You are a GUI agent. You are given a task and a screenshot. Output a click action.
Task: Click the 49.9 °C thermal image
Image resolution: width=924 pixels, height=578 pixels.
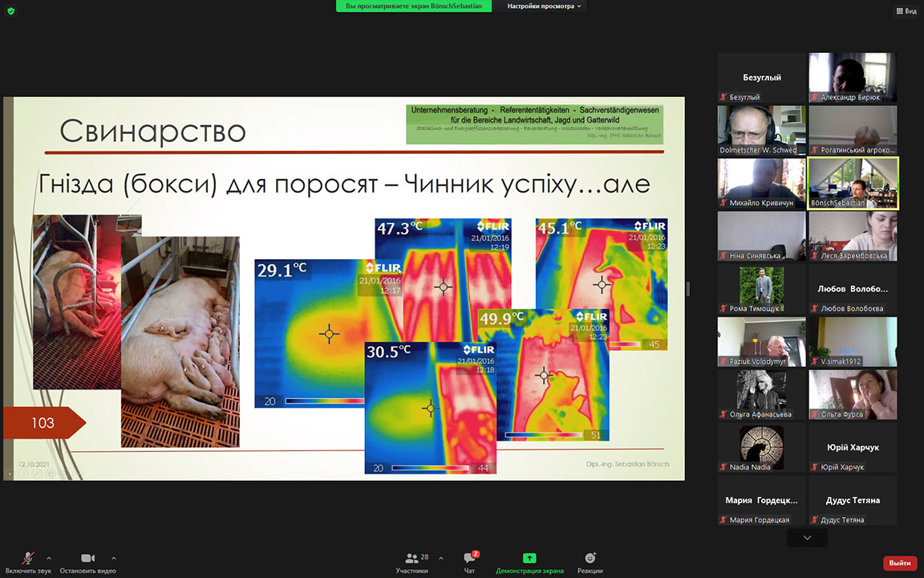pos(544,375)
